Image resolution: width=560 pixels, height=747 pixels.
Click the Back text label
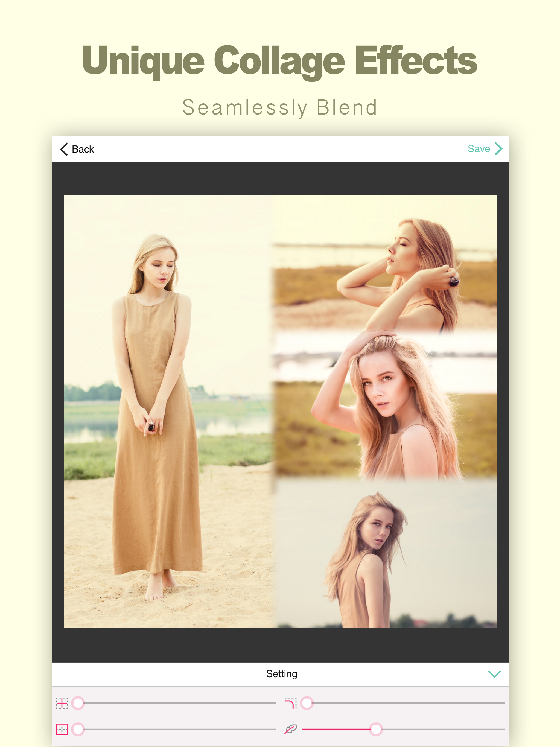pyautogui.click(x=83, y=149)
